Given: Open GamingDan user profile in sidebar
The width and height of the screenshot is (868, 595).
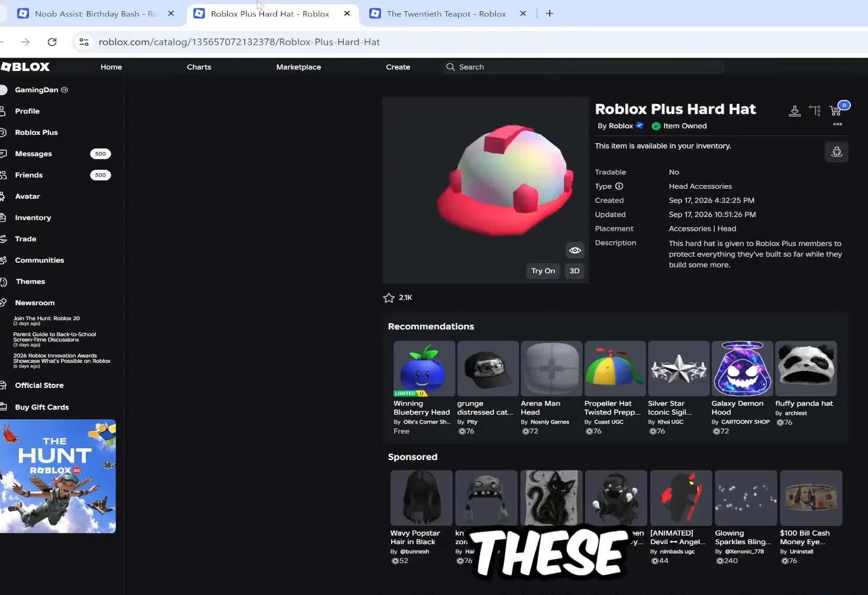Looking at the screenshot, I should pyautogui.click(x=37, y=90).
